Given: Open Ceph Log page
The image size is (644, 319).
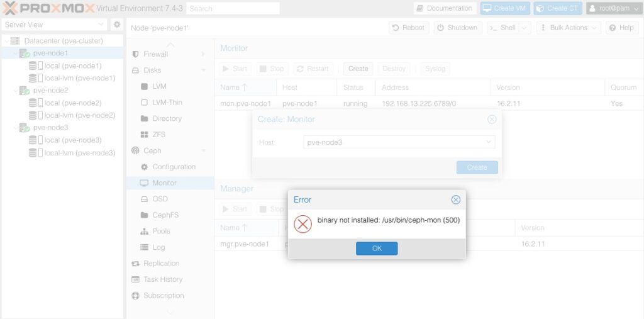Looking at the screenshot, I should 158,247.
